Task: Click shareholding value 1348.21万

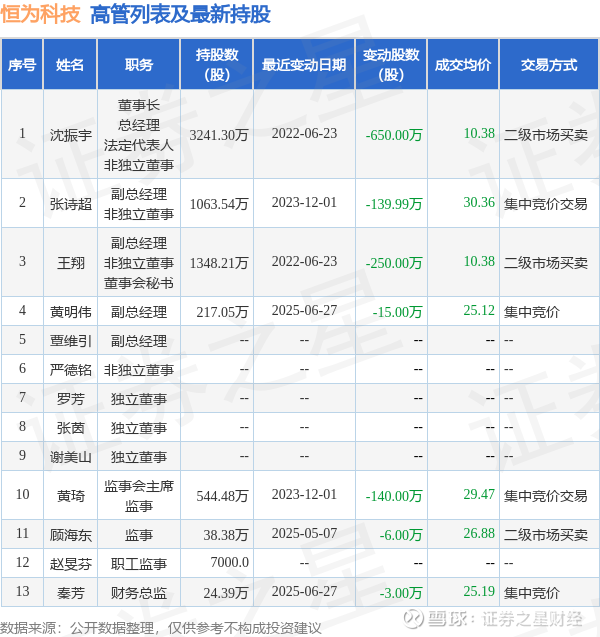Action: [x=219, y=263]
